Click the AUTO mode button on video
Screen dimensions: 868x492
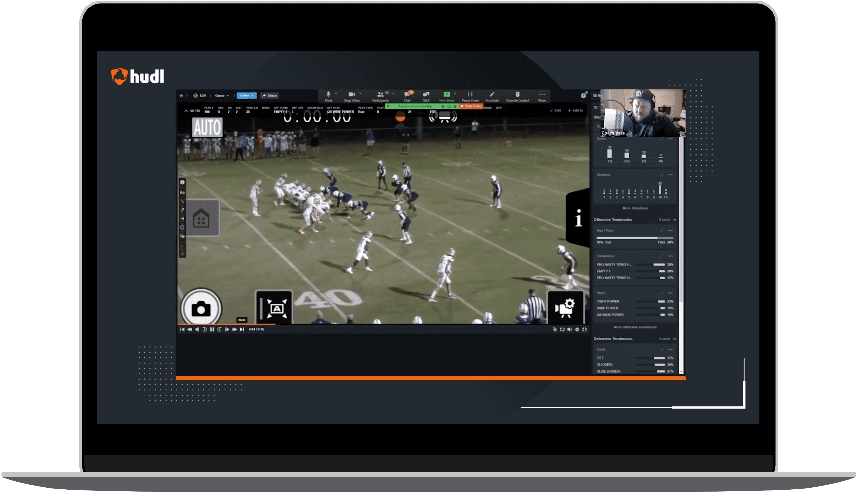(x=207, y=127)
